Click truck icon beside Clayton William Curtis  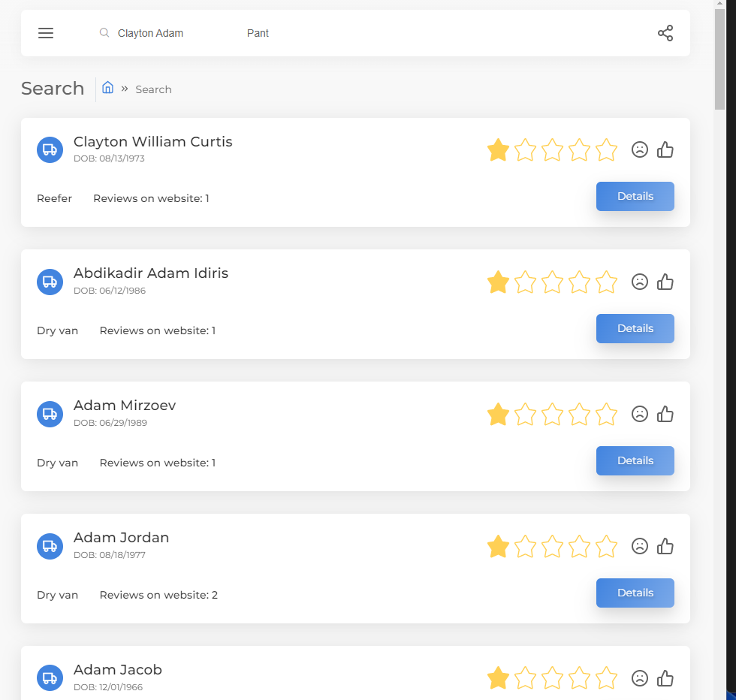(x=50, y=149)
